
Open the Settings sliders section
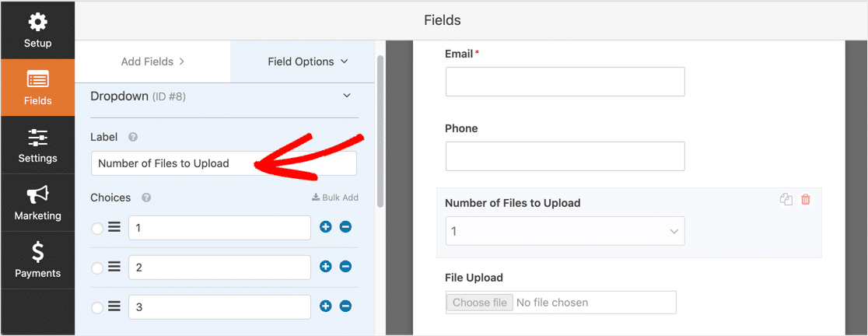point(37,145)
